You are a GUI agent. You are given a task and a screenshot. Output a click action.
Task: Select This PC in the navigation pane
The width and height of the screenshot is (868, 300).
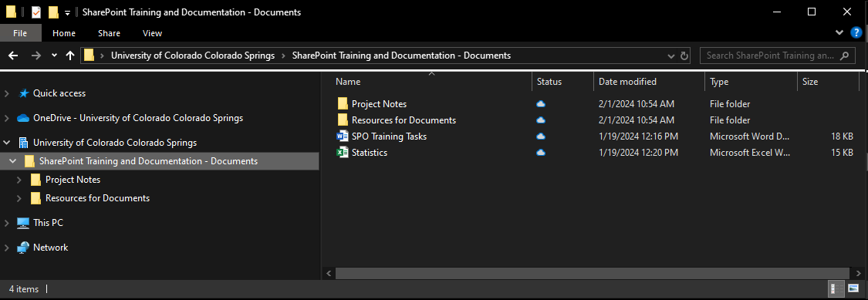(48, 223)
